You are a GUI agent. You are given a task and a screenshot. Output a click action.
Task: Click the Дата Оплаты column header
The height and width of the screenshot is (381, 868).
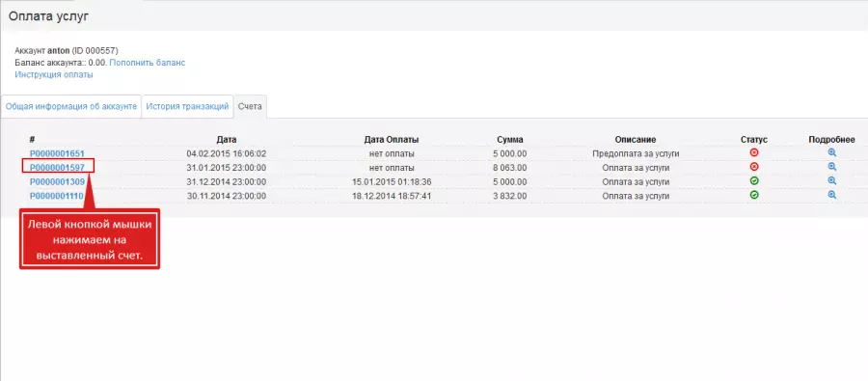coord(392,140)
